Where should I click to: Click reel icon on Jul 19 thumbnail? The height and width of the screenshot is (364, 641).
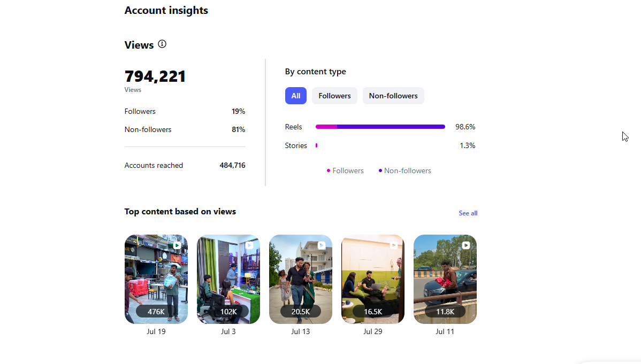(177, 245)
